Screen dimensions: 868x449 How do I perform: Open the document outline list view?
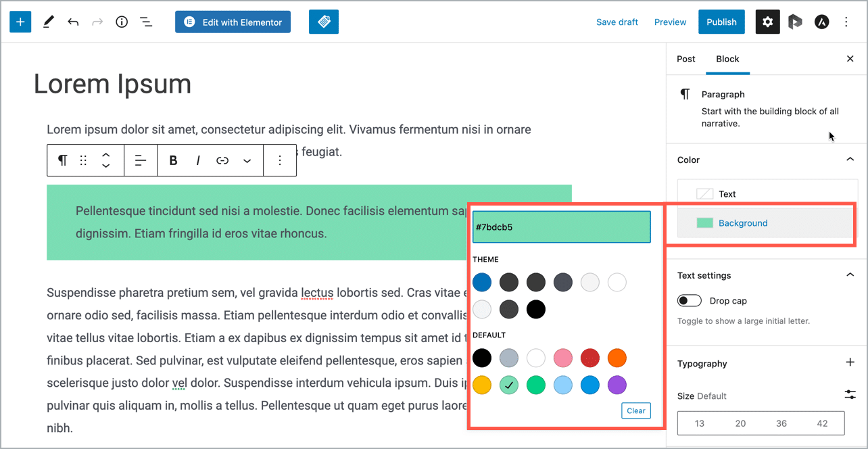click(146, 21)
